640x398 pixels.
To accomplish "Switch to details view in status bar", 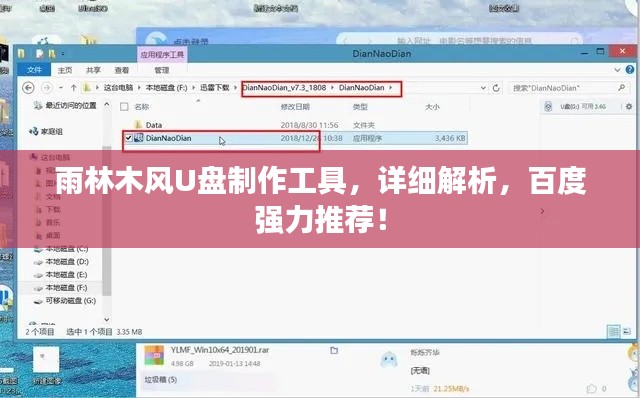I will click(x=613, y=331).
